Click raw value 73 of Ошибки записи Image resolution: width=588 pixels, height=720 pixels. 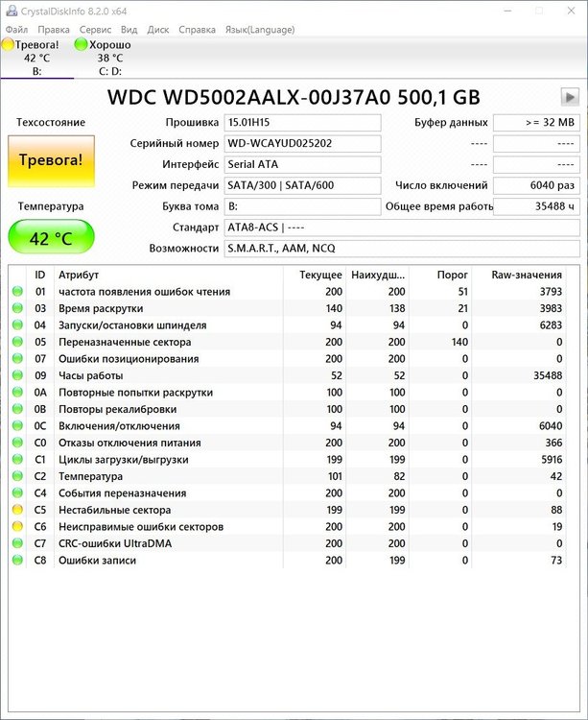pos(556,561)
